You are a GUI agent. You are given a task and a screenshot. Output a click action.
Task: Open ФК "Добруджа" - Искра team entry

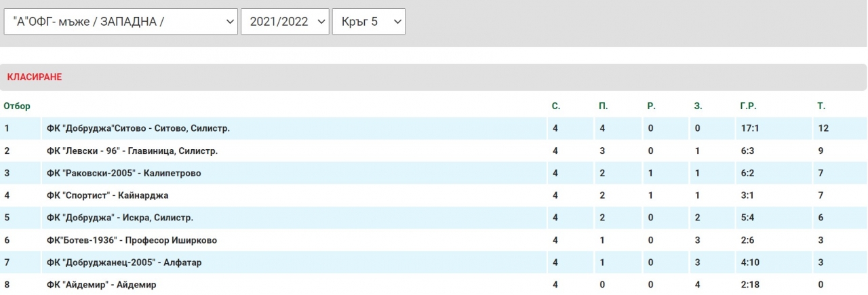pos(120,218)
